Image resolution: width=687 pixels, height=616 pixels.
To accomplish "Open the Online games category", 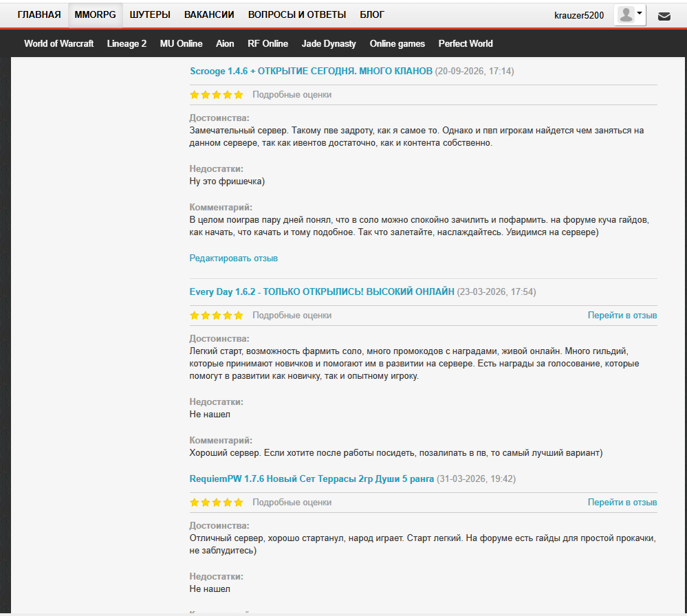I will pos(397,44).
